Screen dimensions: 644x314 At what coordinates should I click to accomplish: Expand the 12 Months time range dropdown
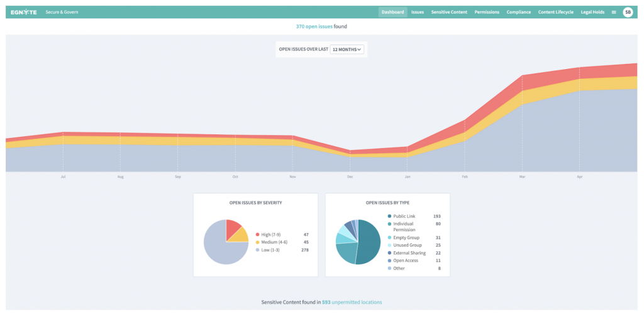[x=347, y=50]
